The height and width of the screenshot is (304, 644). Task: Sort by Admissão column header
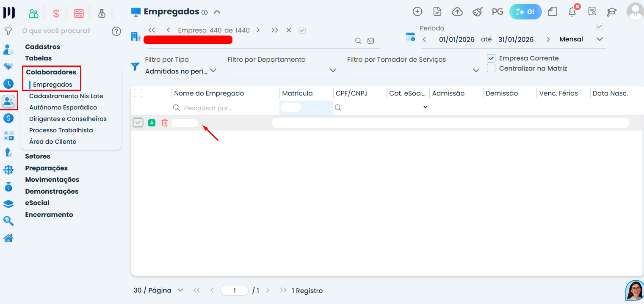pyautogui.click(x=448, y=93)
